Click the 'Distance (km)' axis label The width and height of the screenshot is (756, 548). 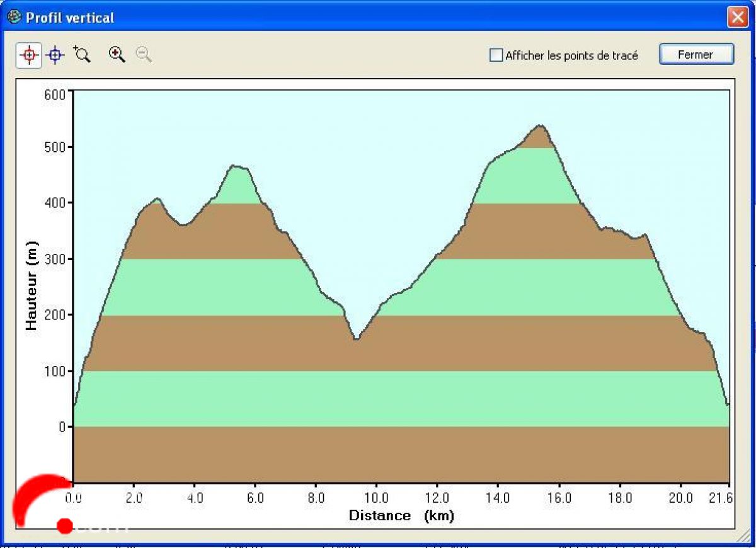click(401, 516)
